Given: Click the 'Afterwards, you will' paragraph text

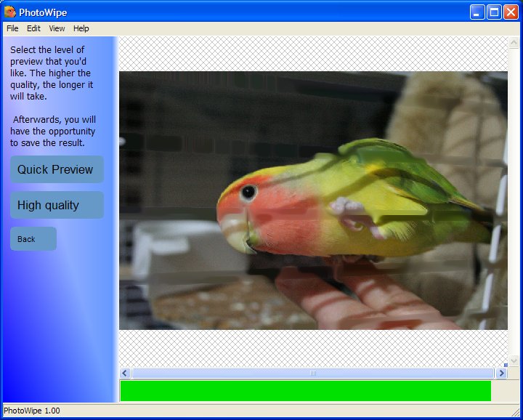Looking at the screenshot, I should tap(54, 119).
